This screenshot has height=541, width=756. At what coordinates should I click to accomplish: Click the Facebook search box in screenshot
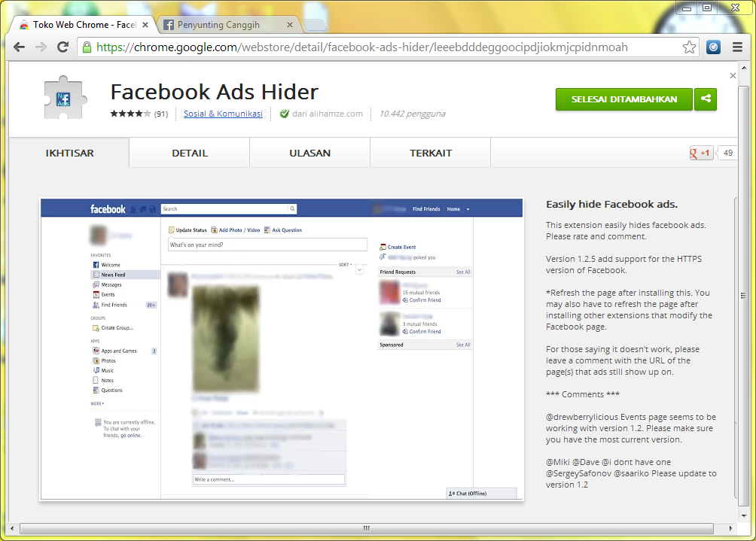click(x=229, y=209)
